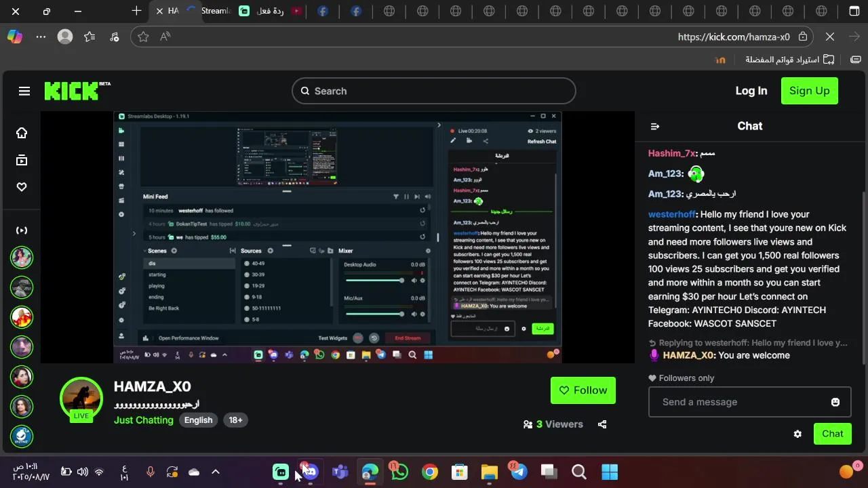
Task: Open the Just Chatting category link
Action: click(144, 420)
